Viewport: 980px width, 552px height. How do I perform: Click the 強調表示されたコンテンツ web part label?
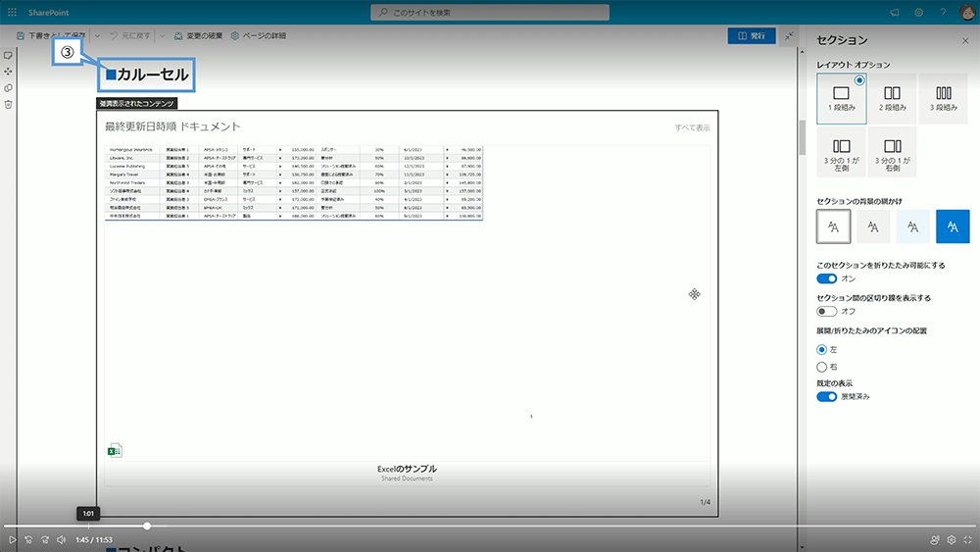point(137,104)
